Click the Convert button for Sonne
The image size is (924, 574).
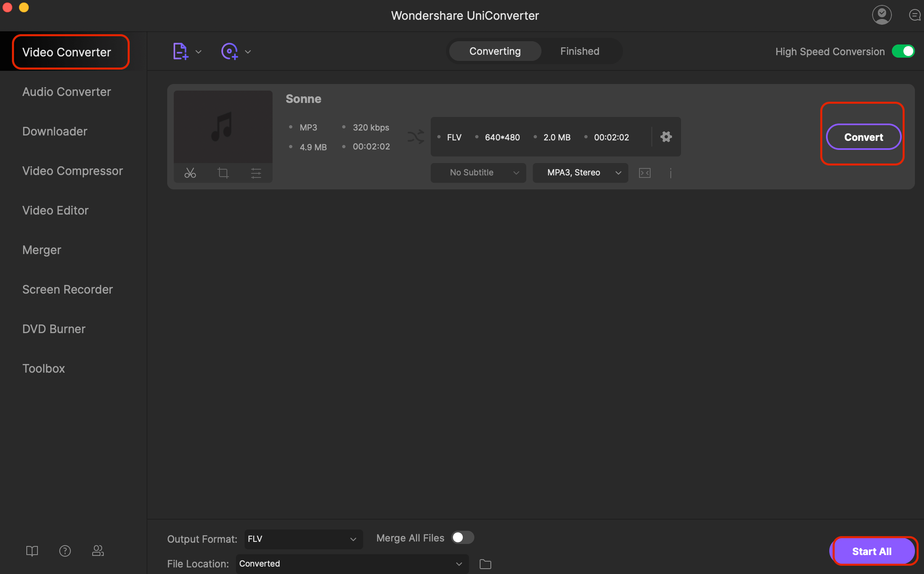click(x=864, y=137)
